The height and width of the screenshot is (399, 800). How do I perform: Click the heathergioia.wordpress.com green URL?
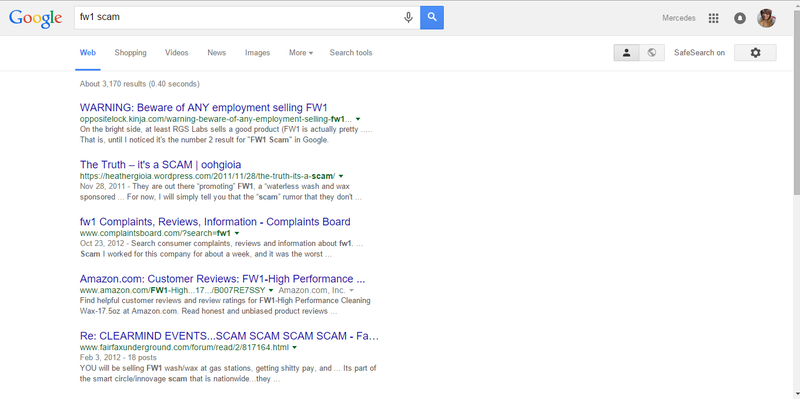[207, 176]
